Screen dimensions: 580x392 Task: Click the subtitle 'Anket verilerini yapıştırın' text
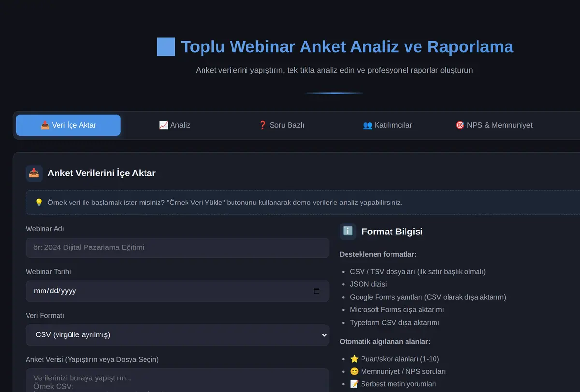[x=334, y=70]
